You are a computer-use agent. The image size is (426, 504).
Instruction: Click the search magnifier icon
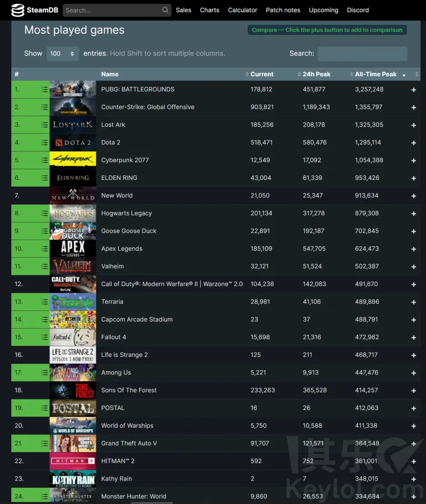(165, 10)
